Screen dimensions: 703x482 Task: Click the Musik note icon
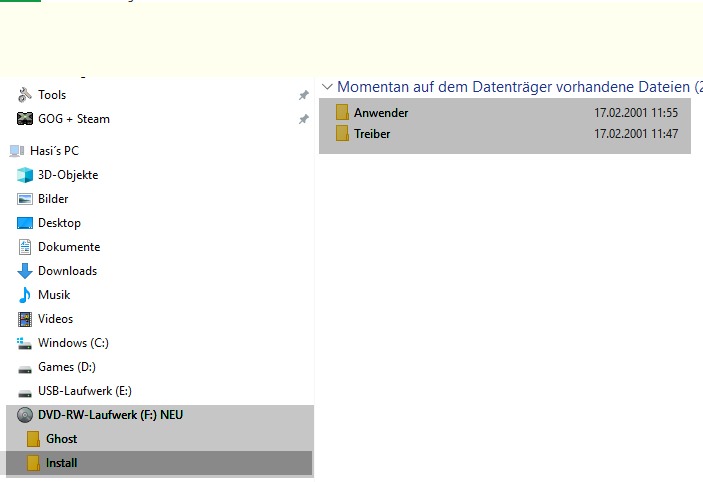point(25,295)
